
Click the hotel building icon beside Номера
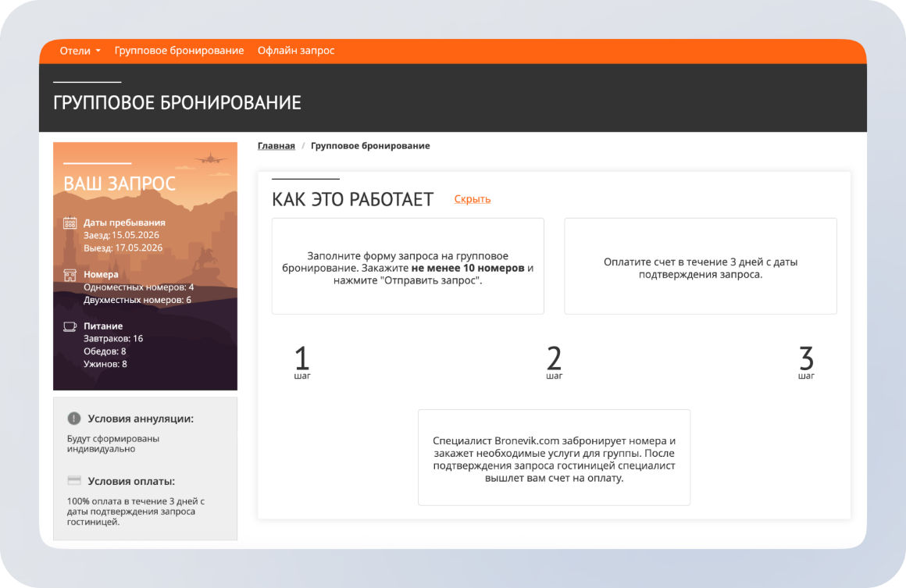70,275
